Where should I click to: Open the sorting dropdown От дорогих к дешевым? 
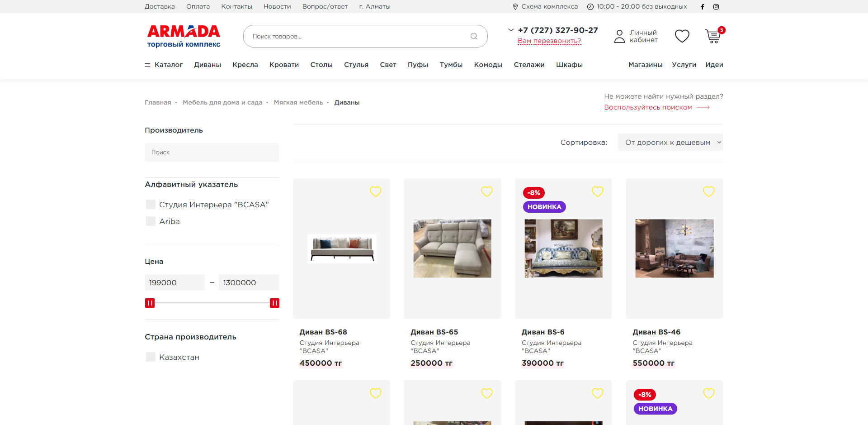670,143
